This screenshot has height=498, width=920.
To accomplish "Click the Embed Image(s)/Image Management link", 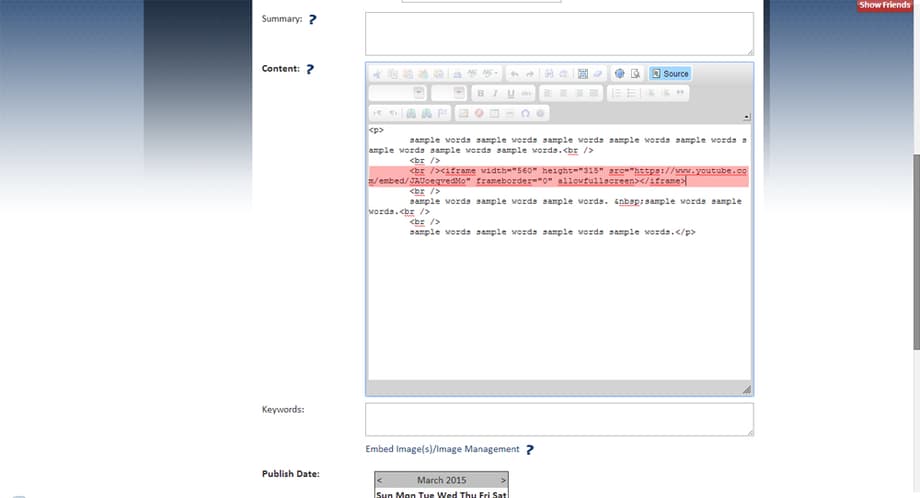I will [442, 449].
